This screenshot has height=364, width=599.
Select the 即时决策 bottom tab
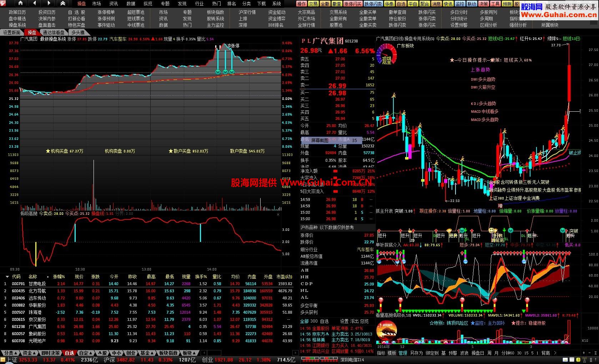tap(50, 353)
